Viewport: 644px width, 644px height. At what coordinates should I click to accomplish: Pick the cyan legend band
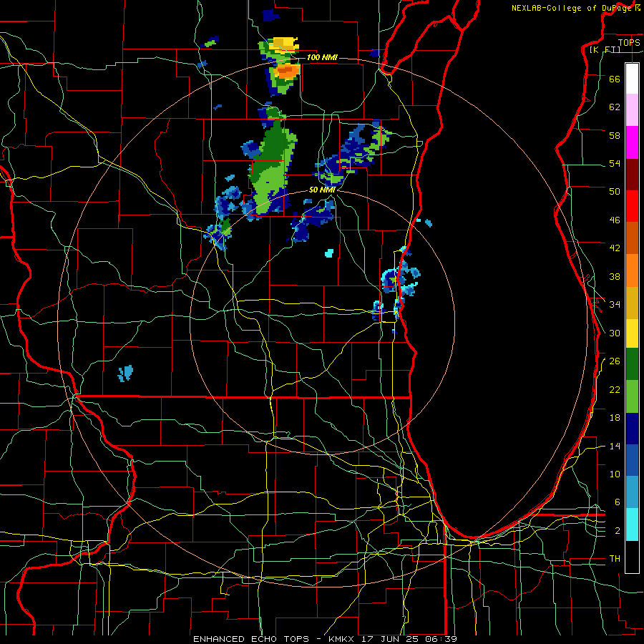[632, 525]
